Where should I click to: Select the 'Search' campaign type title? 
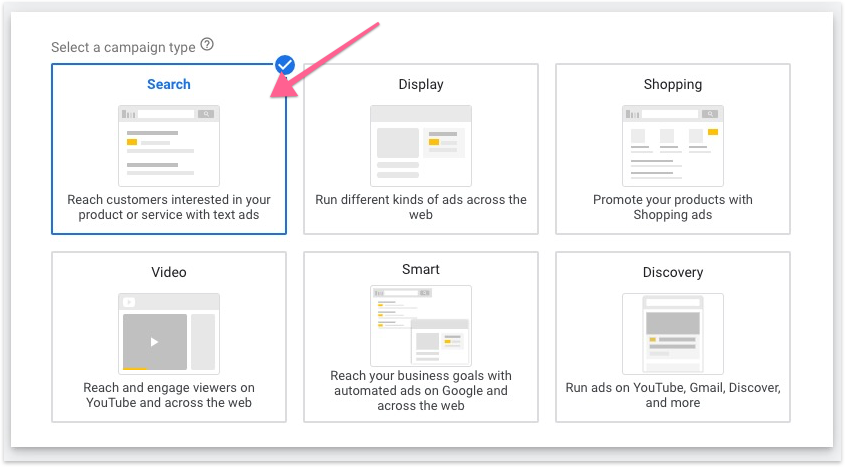pyautogui.click(x=169, y=84)
